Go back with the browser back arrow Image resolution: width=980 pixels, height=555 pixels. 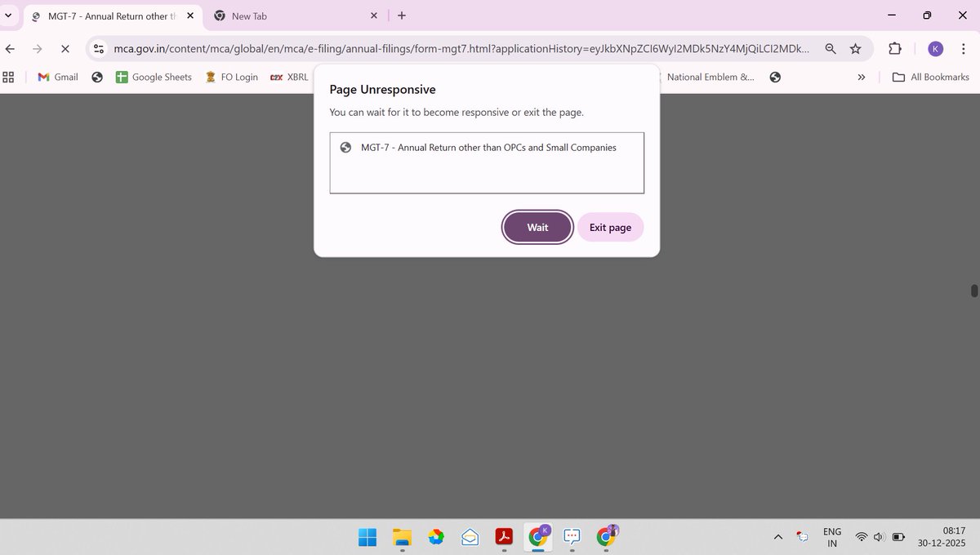click(11, 49)
